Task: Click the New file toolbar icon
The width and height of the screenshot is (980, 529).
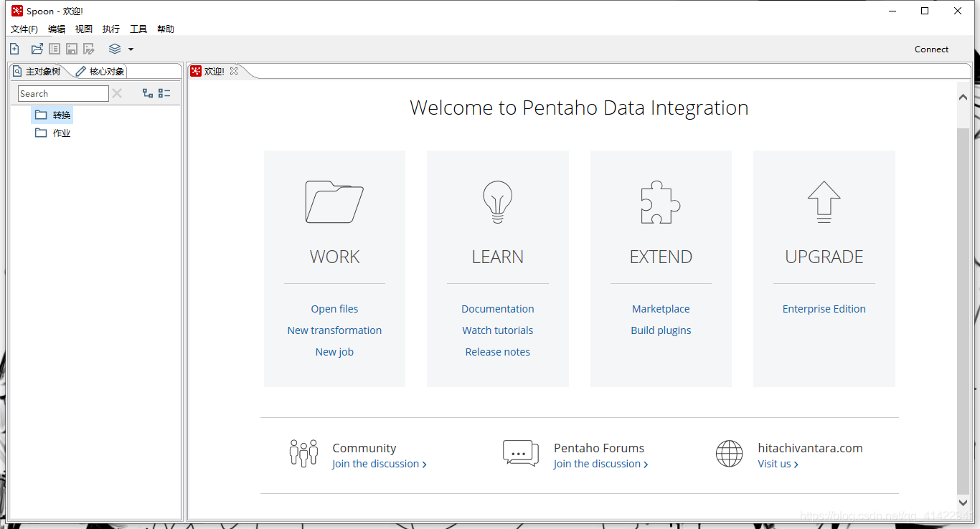Action: [x=14, y=49]
